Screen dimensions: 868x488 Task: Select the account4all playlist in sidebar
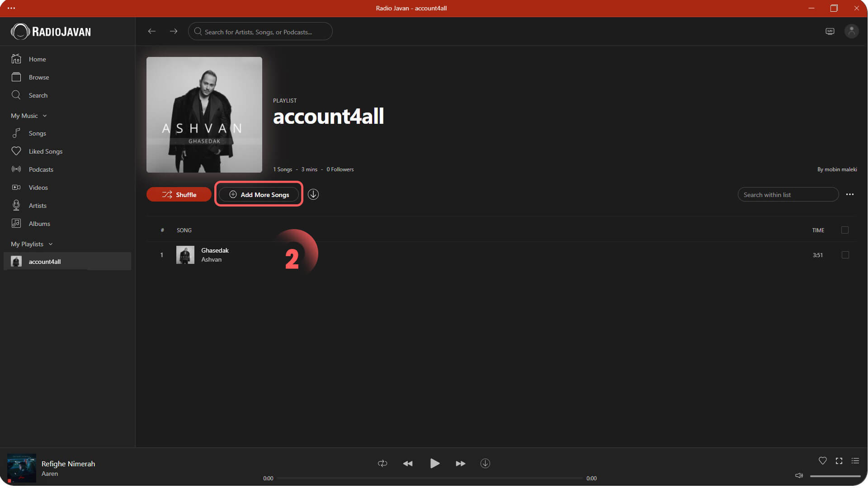67,262
